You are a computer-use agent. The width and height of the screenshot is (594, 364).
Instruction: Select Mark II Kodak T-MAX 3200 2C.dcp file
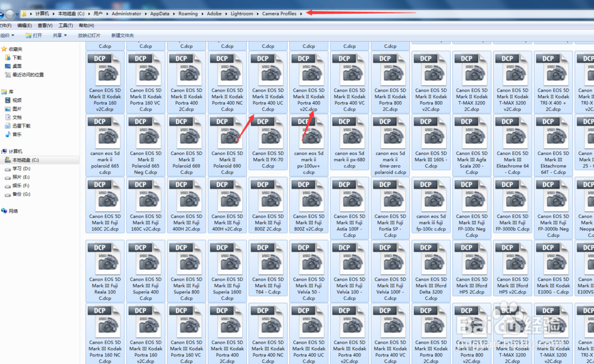coord(472,82)
